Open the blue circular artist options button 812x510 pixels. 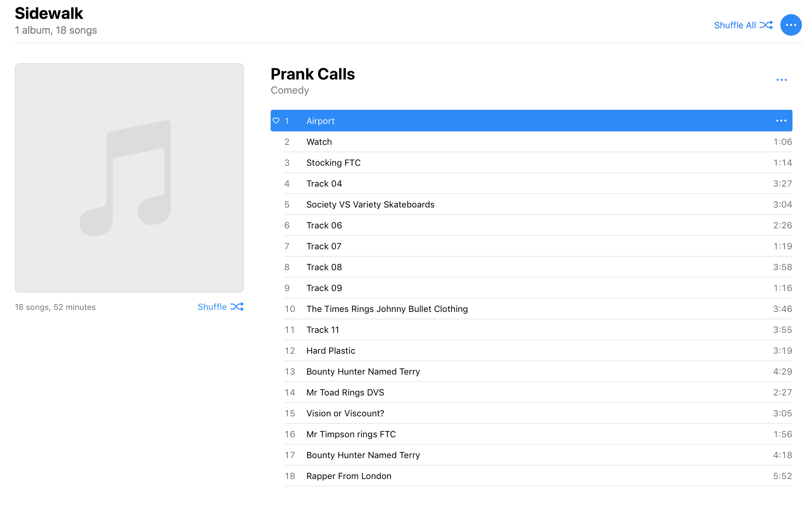click(790, 25)
